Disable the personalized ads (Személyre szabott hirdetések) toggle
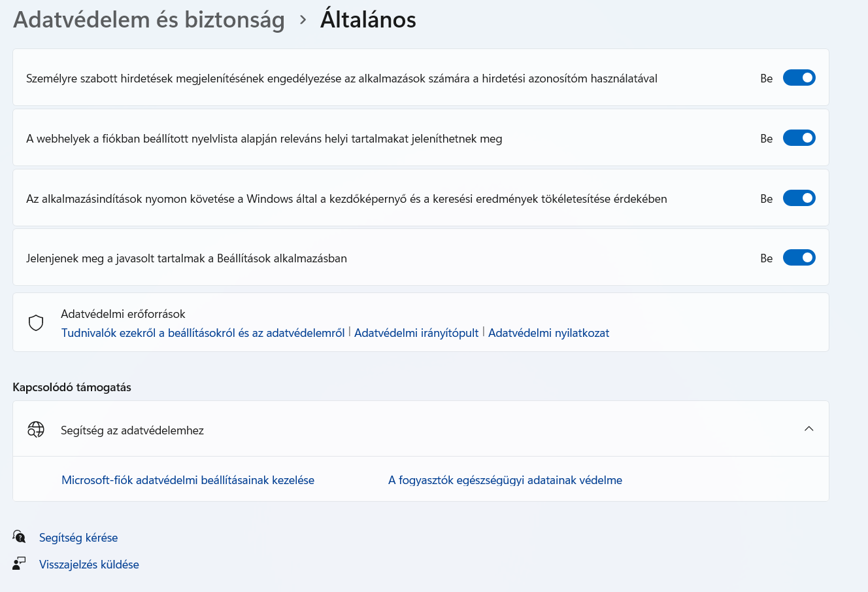This screenshot has width=868, height=592. [x=799, y=78]
